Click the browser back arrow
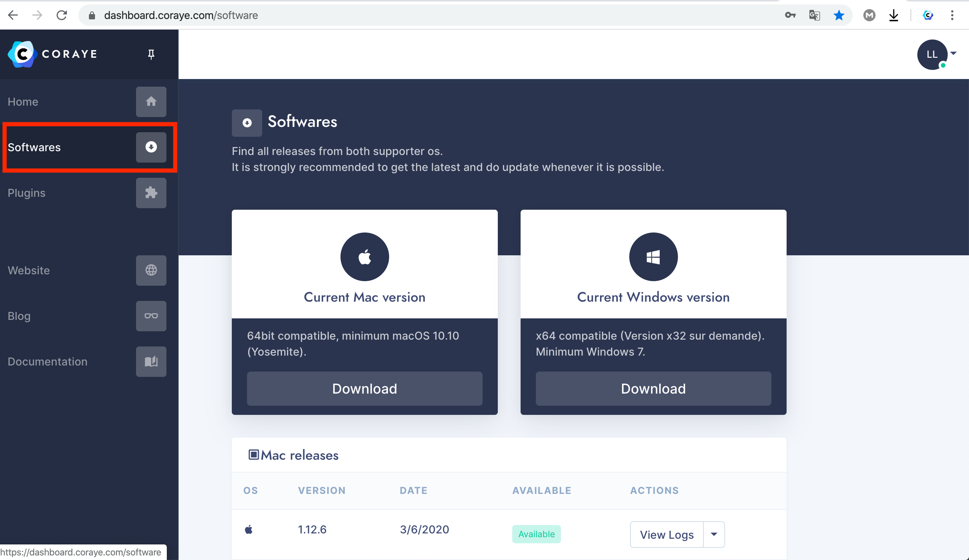This screenshot has width=969, height=560. [x=13, y=15]
